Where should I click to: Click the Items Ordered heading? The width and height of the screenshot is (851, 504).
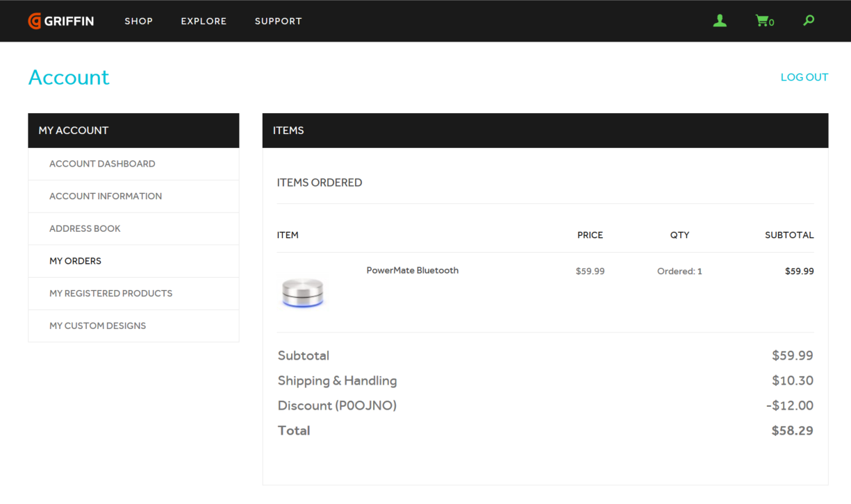point(320,183)
